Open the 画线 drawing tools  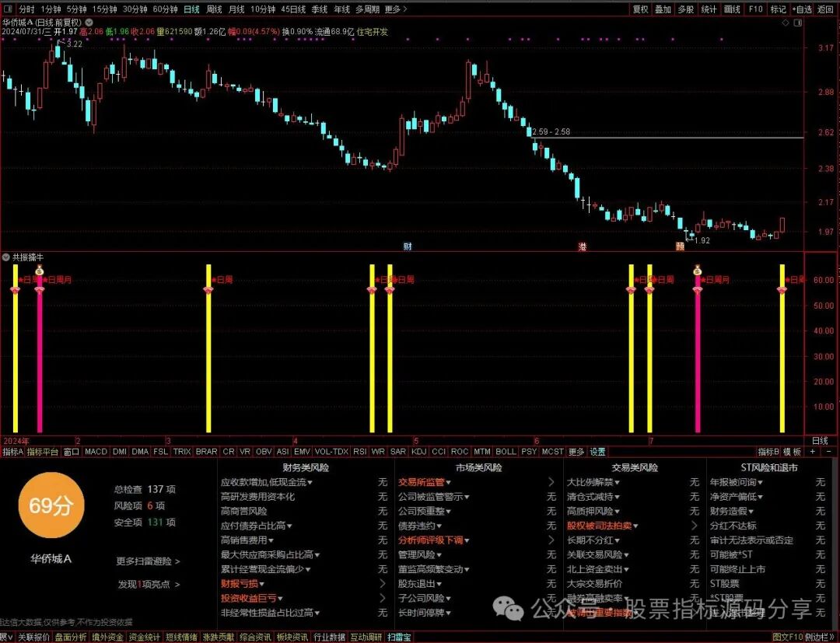pyautogui.click(x=732, y=9)
